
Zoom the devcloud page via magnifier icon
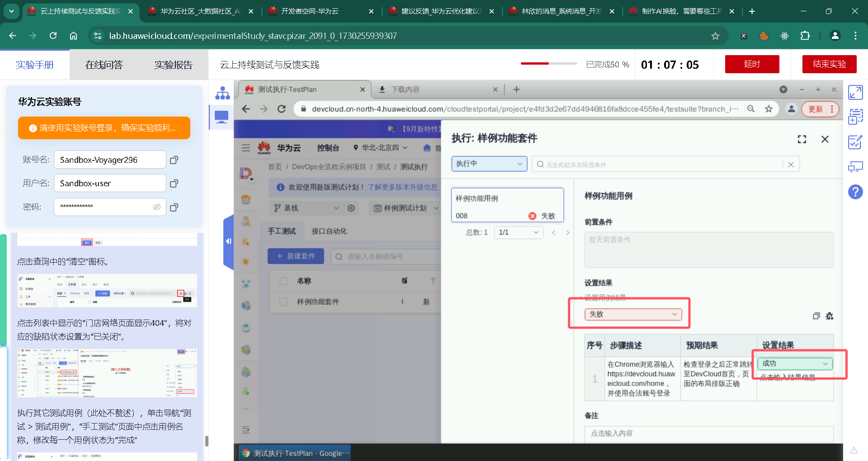(x=751, y=109)
